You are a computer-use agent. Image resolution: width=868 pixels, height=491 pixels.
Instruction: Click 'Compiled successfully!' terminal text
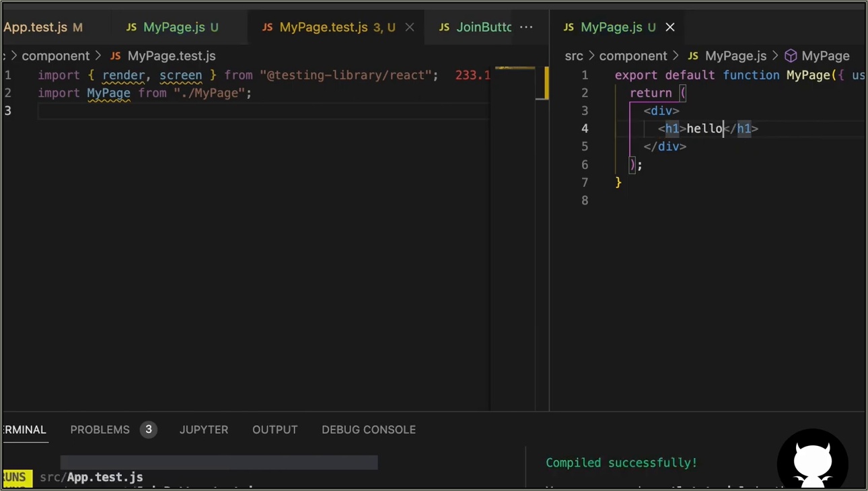(622, 463)
